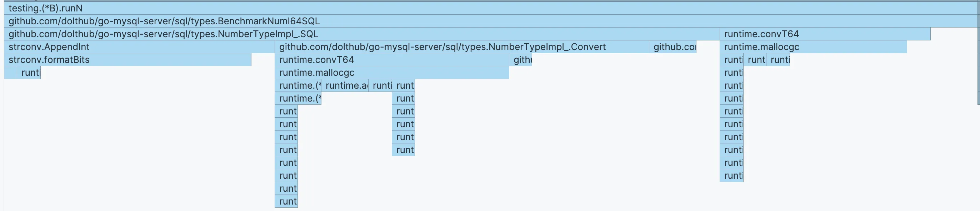Select the deepest 'runti' frame in right stack
Image resolution: width=980 pixels, height=211 pixels.
(x=731, y=176)
